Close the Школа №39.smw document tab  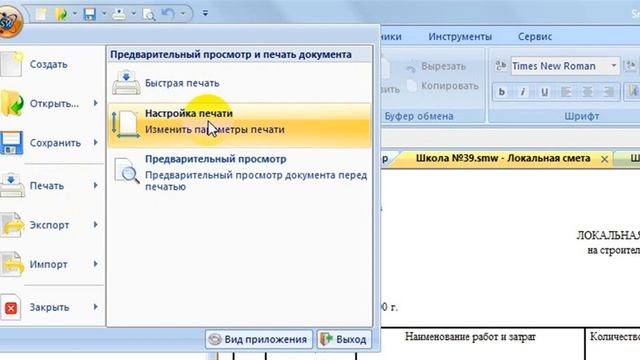604,159
